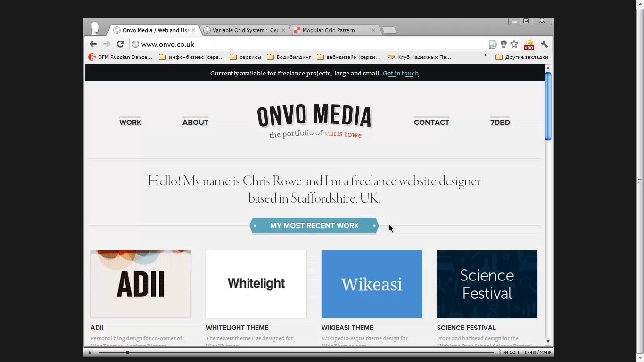644x362 pixels.
Task: Click the page vertical scrollbar thumb
Action: tap(548, 106)
